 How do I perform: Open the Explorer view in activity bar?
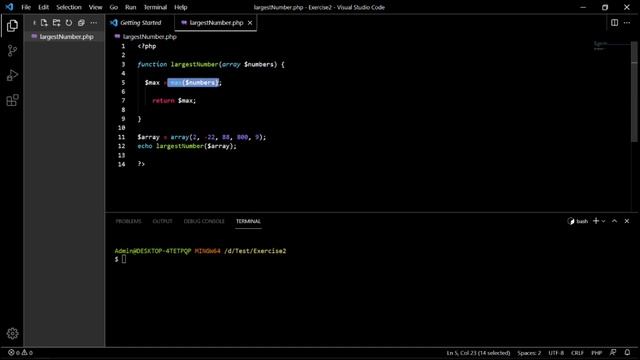[x=12, y=26]
